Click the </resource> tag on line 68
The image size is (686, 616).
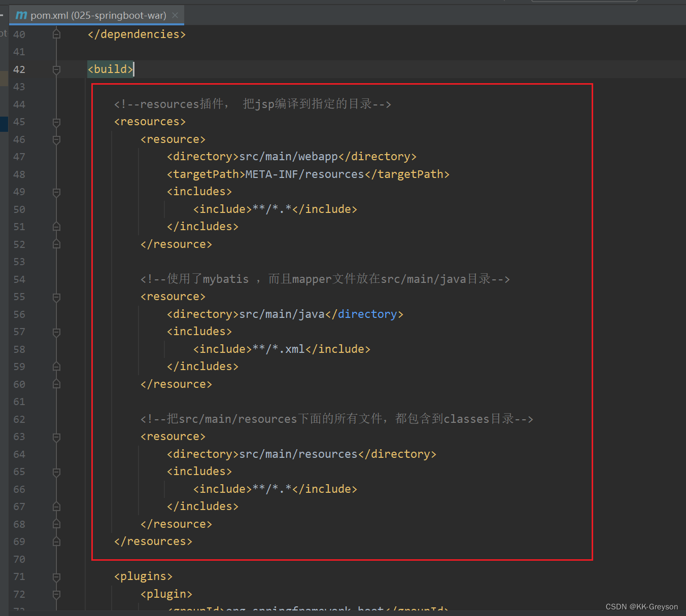pos(176,524)
